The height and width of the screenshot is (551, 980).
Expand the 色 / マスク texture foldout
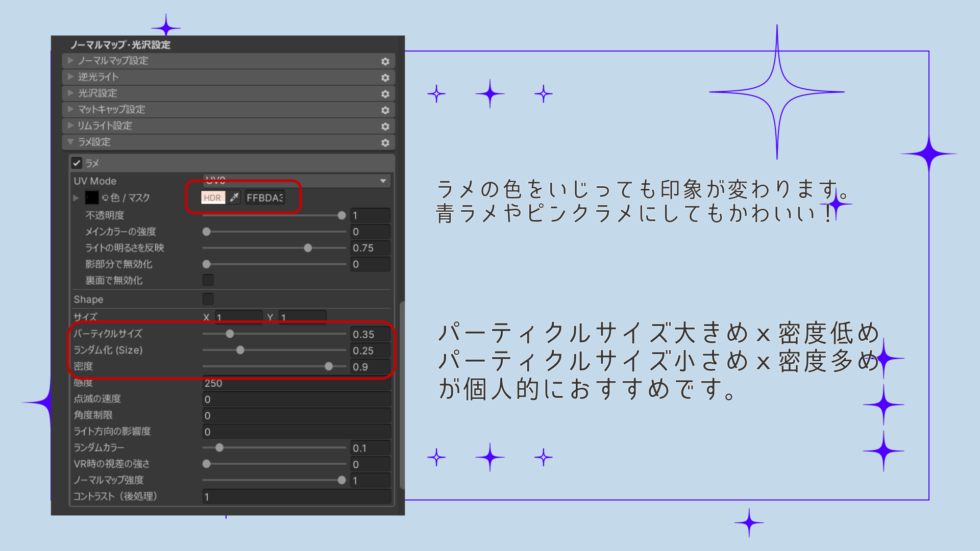tap(76, 198)
